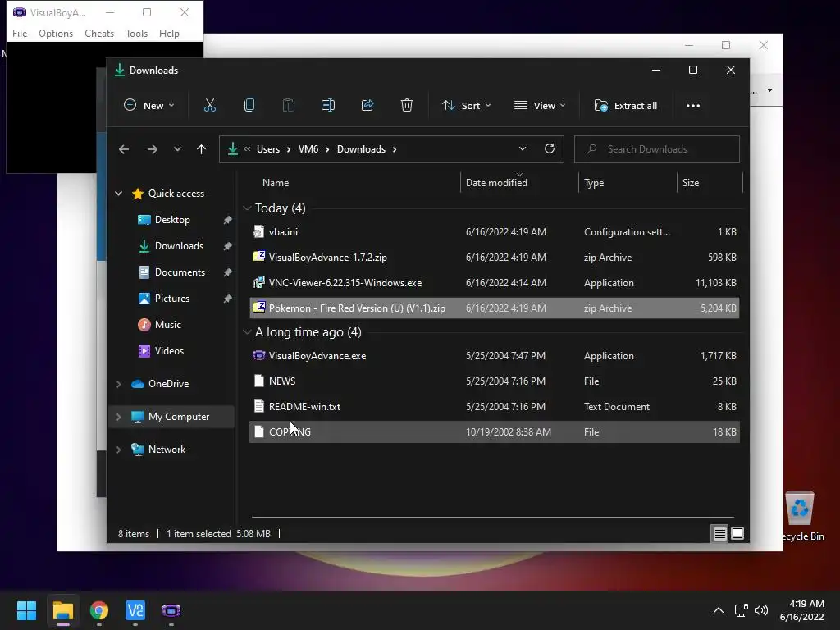Click Users in the breadcrumb path
Viewport: 840px width, 630px height.
(268, 149)
